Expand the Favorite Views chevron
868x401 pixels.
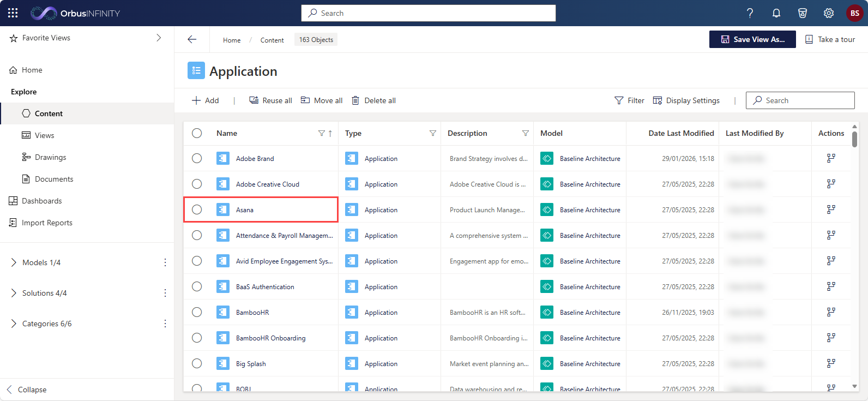(159, 38)
